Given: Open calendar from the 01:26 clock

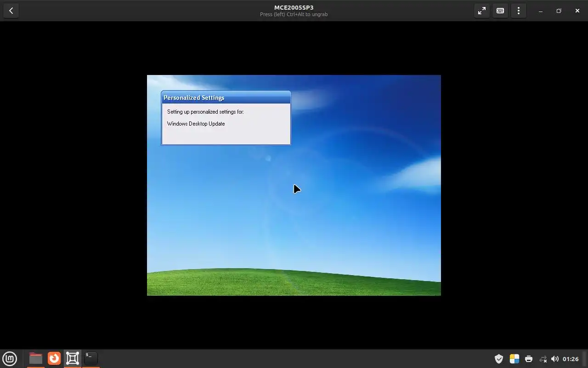Looking at the screenshot, I should tap(571, 359).
